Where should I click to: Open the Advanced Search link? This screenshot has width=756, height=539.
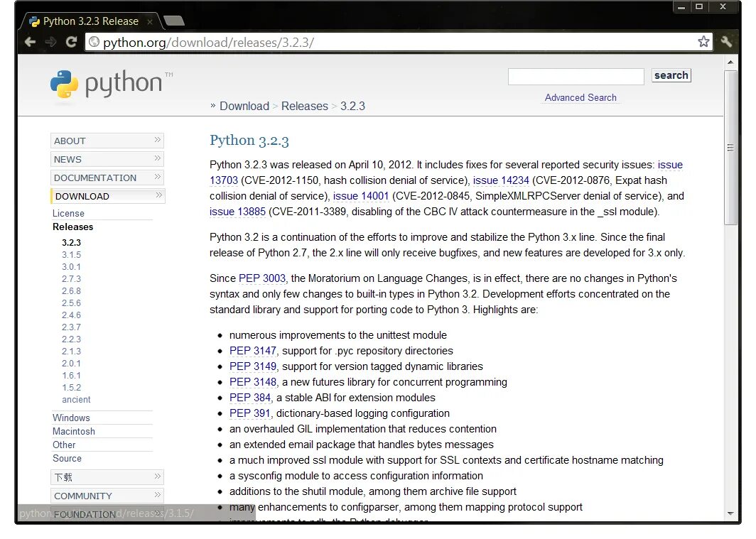(580, 98)
